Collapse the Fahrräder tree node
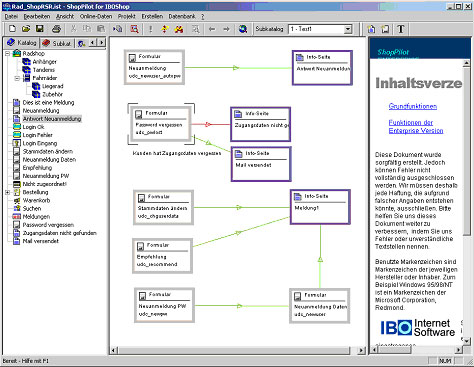This screenshot has width=474, height=367. pos(17,78)
